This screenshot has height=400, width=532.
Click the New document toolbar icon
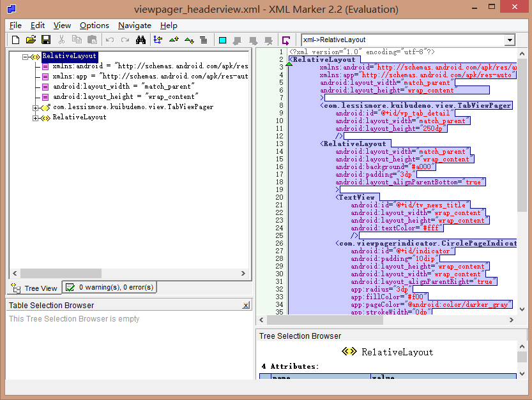click(x=16, y=40)
